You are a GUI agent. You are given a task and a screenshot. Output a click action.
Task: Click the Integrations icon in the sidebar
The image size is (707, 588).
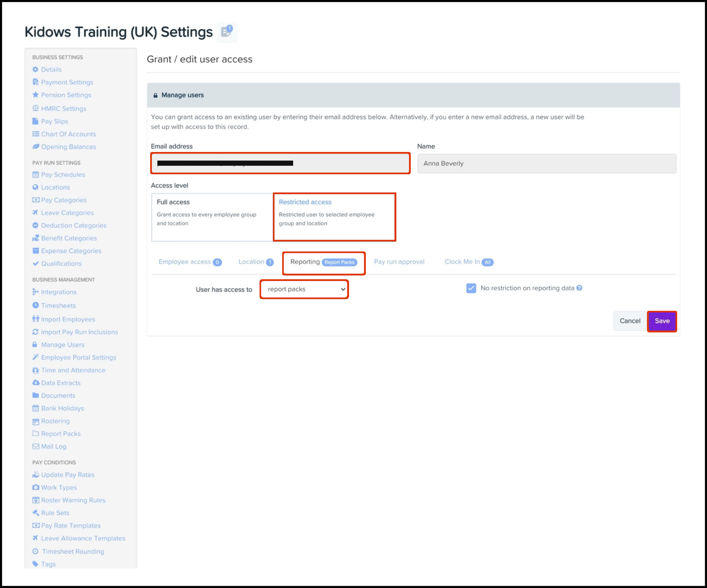(x=35, y=292)
